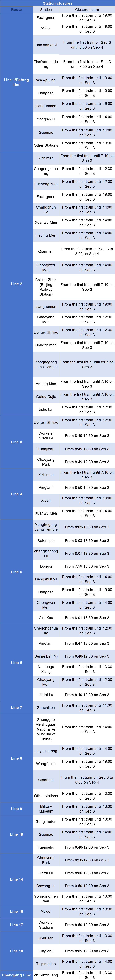Click the Fucheng Men station cell
Image resolution: width=115 pixels, height=980 pixels.
[46, 184]
